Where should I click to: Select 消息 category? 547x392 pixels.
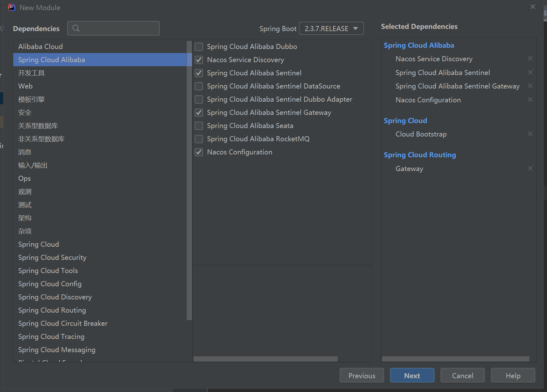click(100, 152)
